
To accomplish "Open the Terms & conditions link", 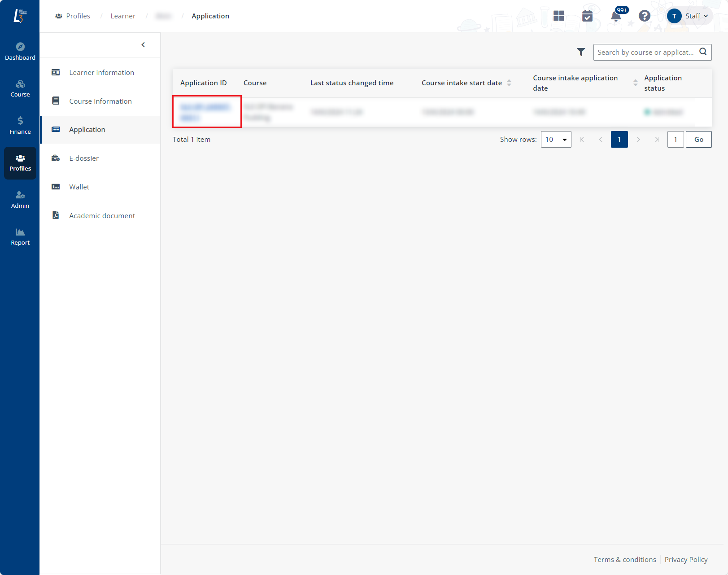I will [625, 559].
